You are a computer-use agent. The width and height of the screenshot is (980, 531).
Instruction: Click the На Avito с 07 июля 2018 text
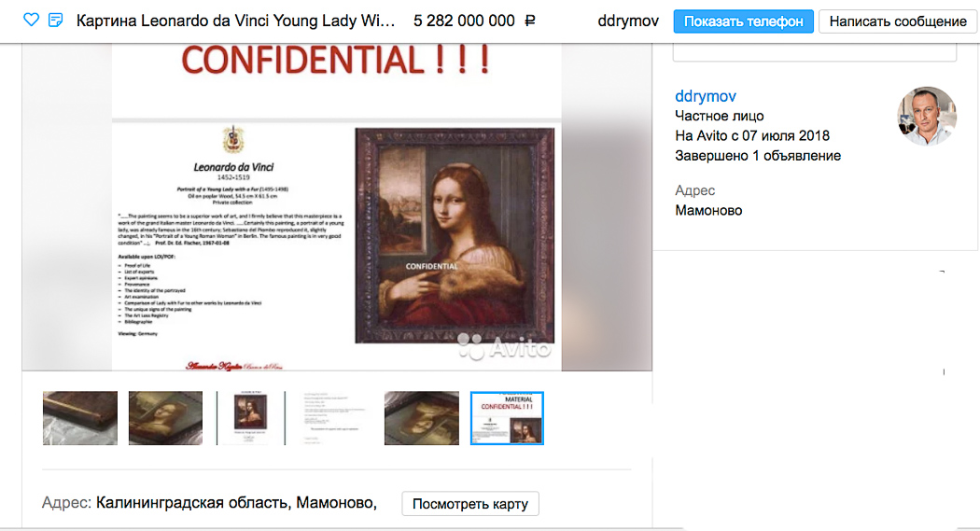pyautogui.click(x=752, y=135)
